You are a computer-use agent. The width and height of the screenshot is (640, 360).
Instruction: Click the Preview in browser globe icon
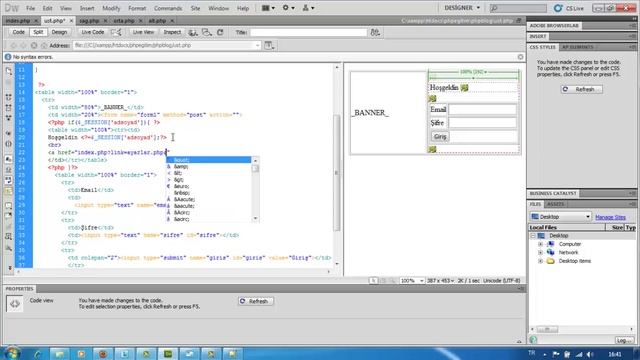pos(193,32)
